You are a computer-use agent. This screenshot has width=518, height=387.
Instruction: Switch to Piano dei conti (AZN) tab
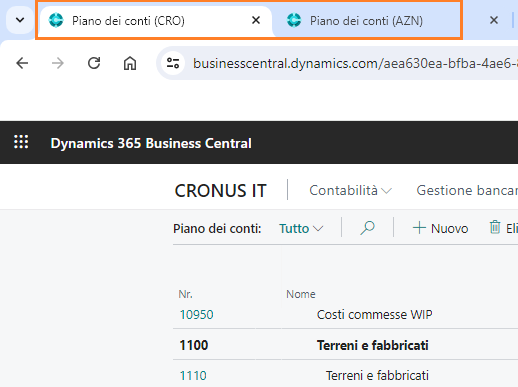click(367, 21)
